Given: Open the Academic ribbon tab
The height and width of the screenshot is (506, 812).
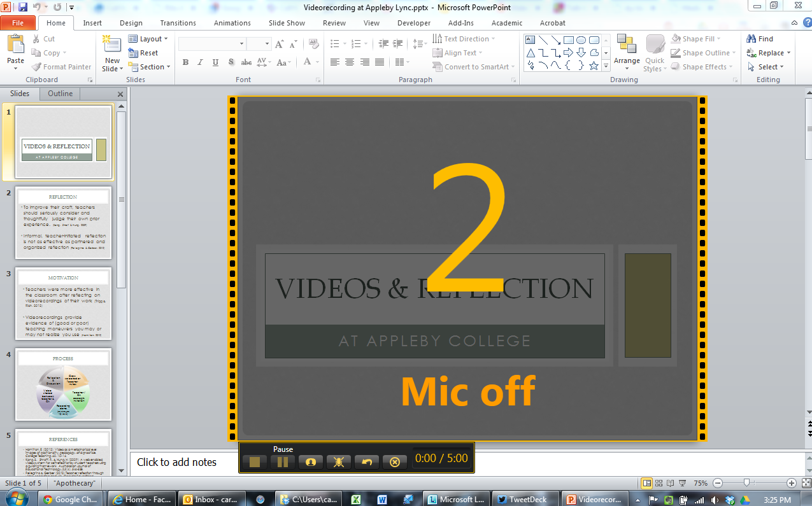Looking at the screenshot, I should pyautogui.click(x=507, y=23).
